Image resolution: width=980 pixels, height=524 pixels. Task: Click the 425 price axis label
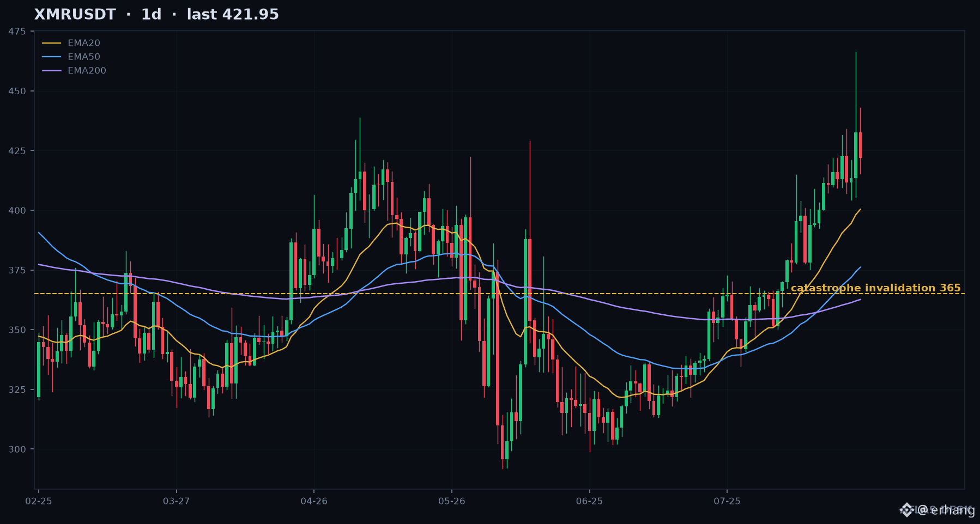pyautogui.click(x=17, y=151)
